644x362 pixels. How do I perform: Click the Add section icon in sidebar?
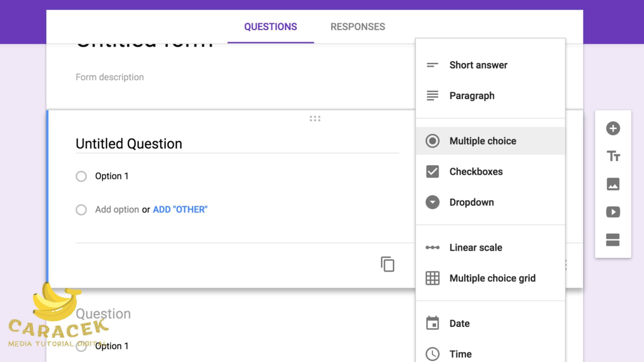pos(613,240)
